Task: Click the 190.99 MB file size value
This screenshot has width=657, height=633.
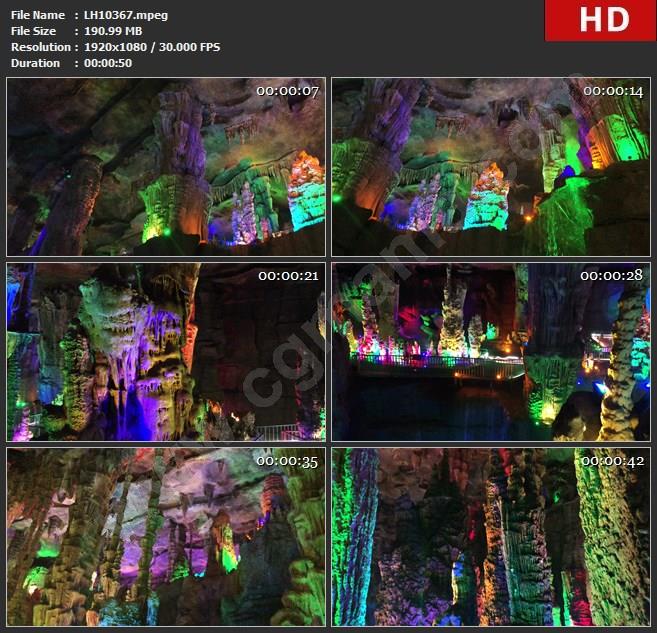Action: click(x=115, y=31)
